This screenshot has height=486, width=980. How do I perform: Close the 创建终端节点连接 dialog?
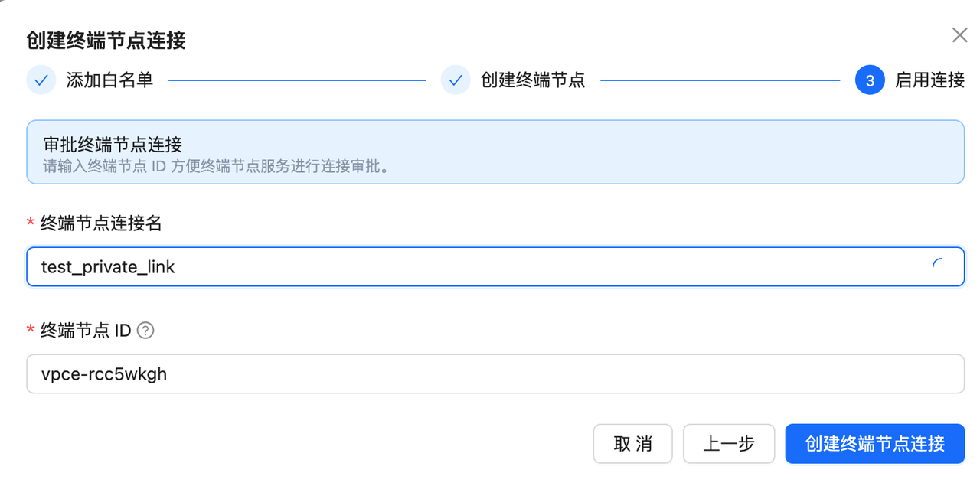pyautogui.click(x=959, y=35)
